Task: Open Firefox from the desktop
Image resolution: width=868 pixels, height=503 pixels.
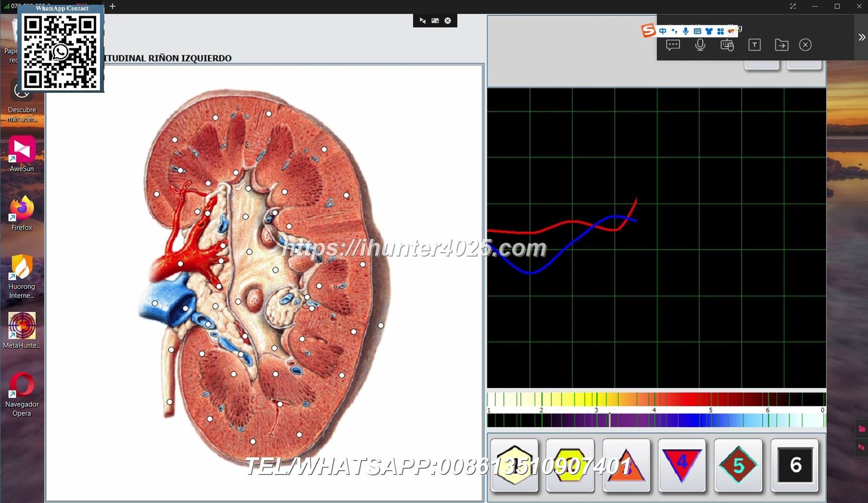Action: coord(22,213)
